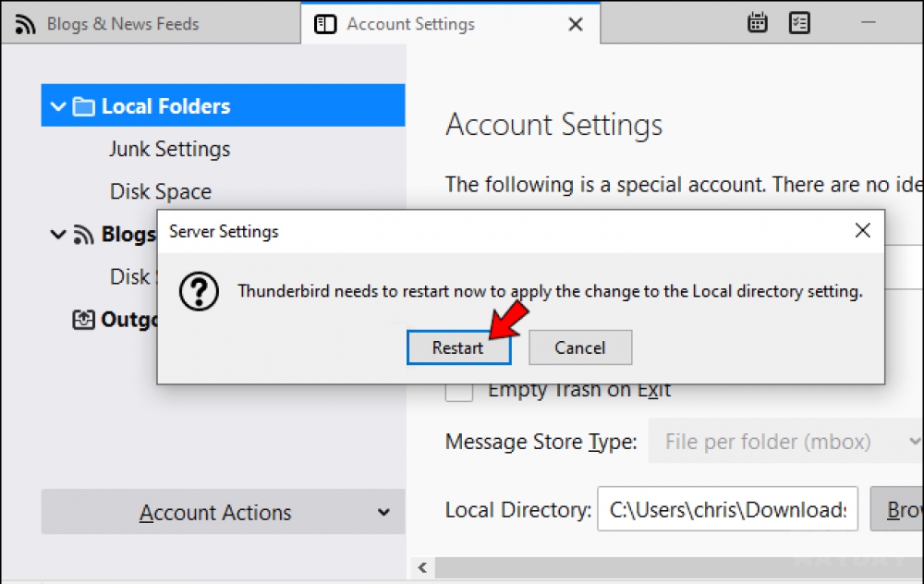The width and height of the screenshot is (924, 584).
Task: Open Junk Settings under Local Folders
Action: [x=170, y=149]
